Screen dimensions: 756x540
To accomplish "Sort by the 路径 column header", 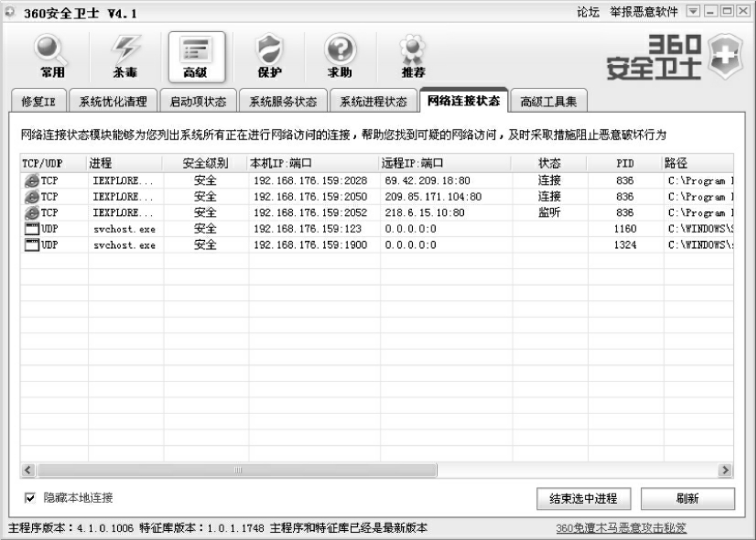I will point(698,163).
